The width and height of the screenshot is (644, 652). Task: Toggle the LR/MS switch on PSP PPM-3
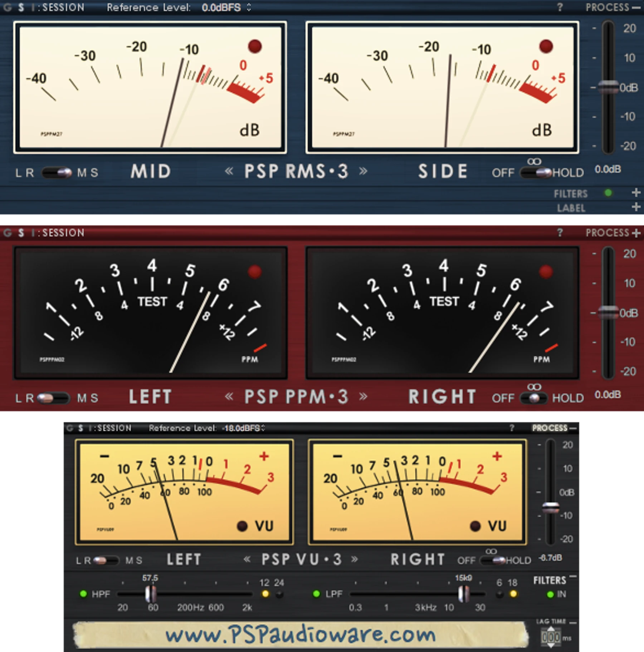click(x=53, y=398)
